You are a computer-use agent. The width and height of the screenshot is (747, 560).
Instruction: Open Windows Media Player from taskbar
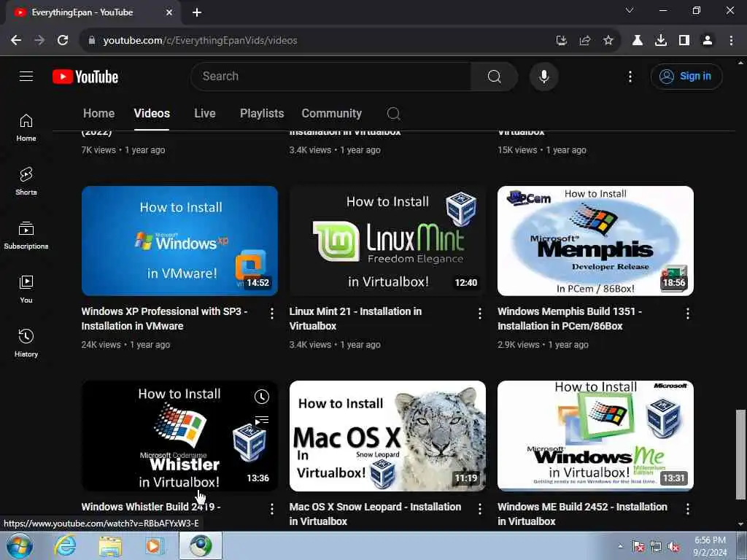point(155,546)
